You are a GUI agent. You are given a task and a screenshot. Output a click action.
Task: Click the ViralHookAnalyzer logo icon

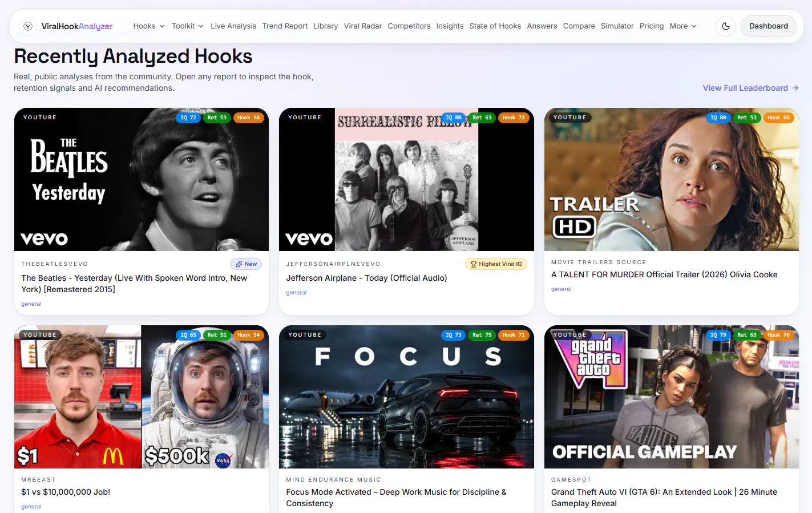pyautogui.click(x=28, y=26)
